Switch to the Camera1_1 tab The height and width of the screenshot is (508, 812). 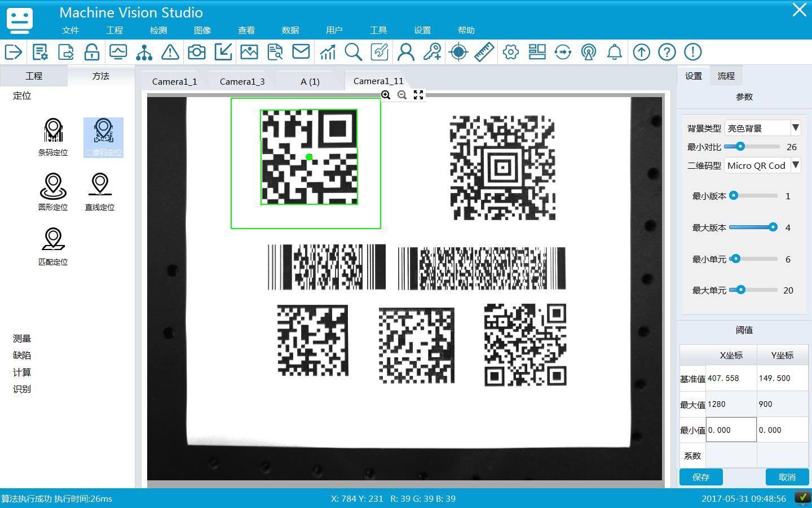(x=175, y=81)
